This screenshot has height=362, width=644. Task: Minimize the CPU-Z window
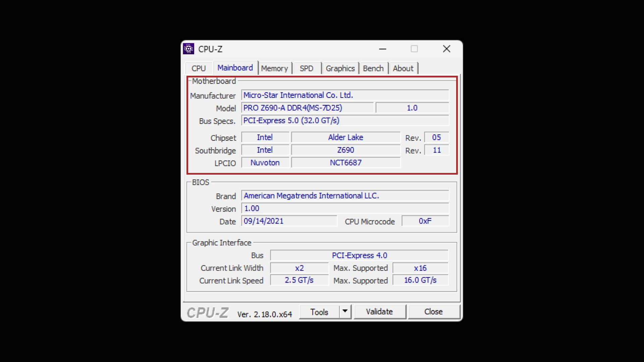(383, 49)
